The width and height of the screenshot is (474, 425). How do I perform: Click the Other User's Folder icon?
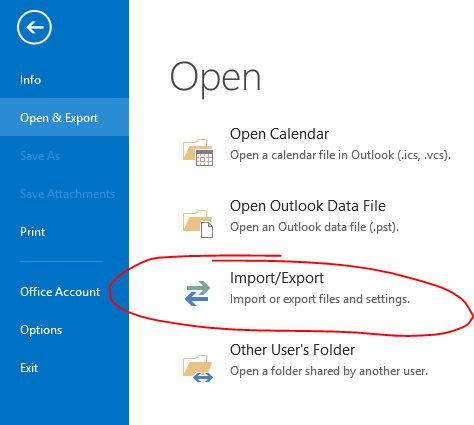pos(198,368)
